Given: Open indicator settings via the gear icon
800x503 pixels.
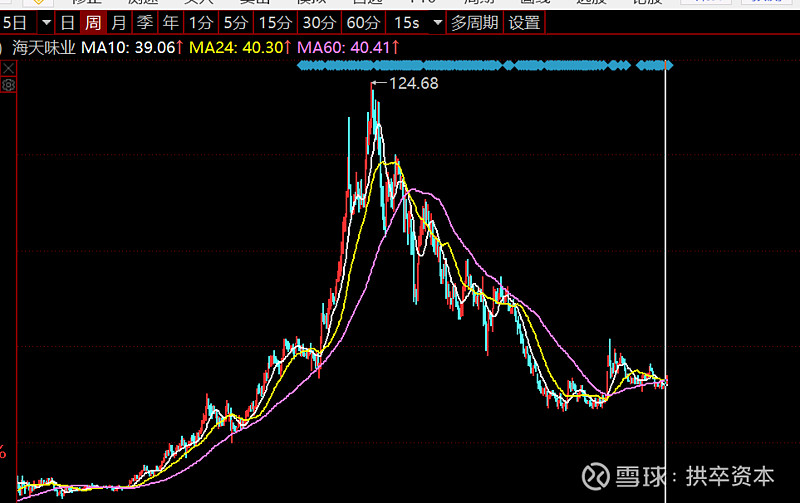Looking at the screenshot, I should pyautogui.click(x=9, y=85).
